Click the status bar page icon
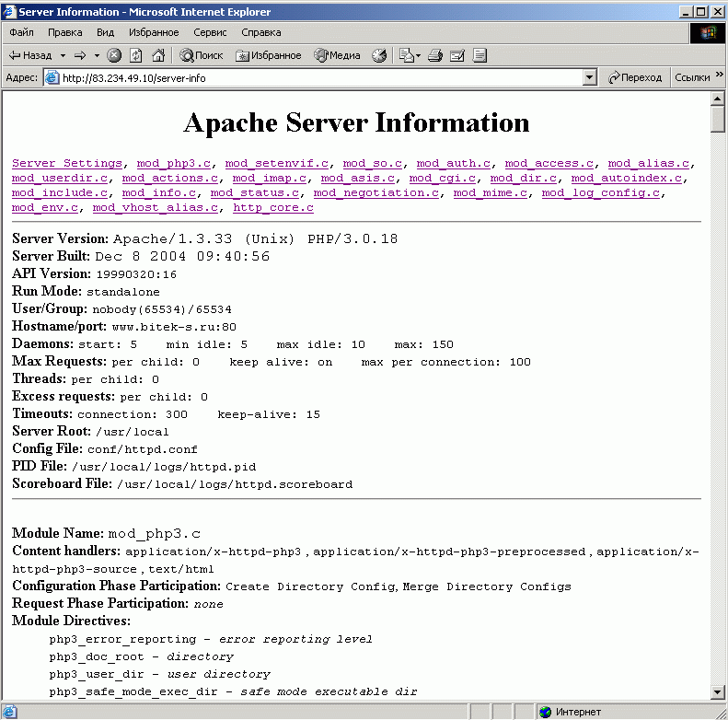This screenshot has width=728, height=720. [9, 712]
